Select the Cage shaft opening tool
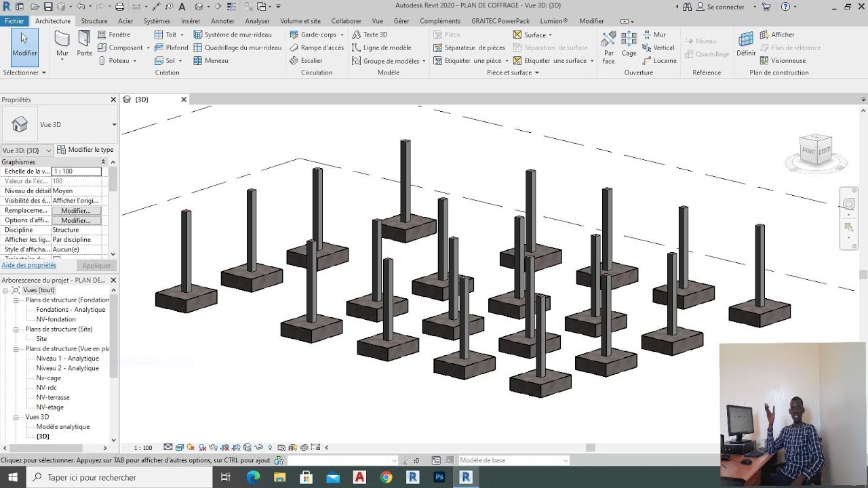Image resolution: width=868 pixels, height=488 pixels. (x=629, y=44)
